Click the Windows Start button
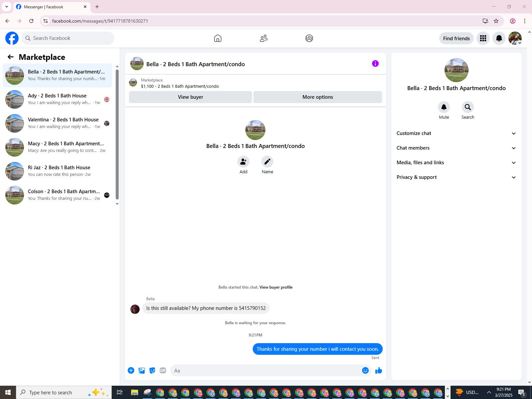The image size is (532, 399). pyautogui.click(x=8, y=392)
